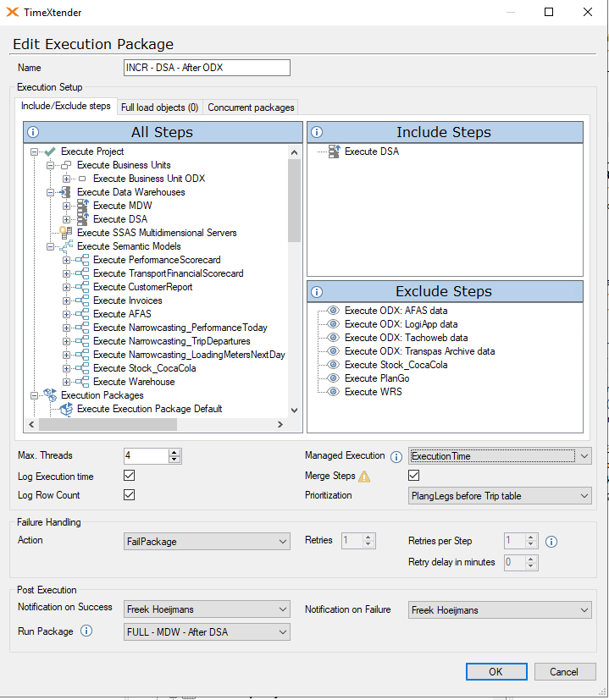Screen dimensions: 609x700
Task: Click the eye icon for ODX: LogiApp data
Action: pyautogui.click(x=334, y=324)
